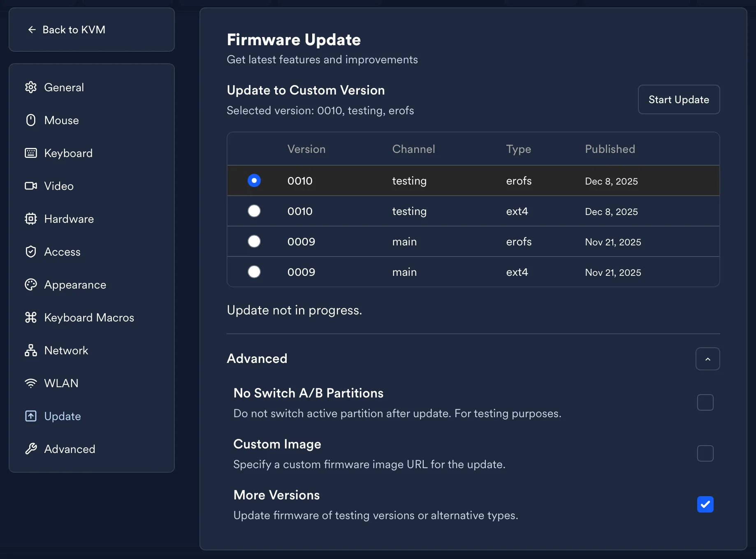Click the Hardware chip icon
The image size is (756, 559).
pos(31,219)
